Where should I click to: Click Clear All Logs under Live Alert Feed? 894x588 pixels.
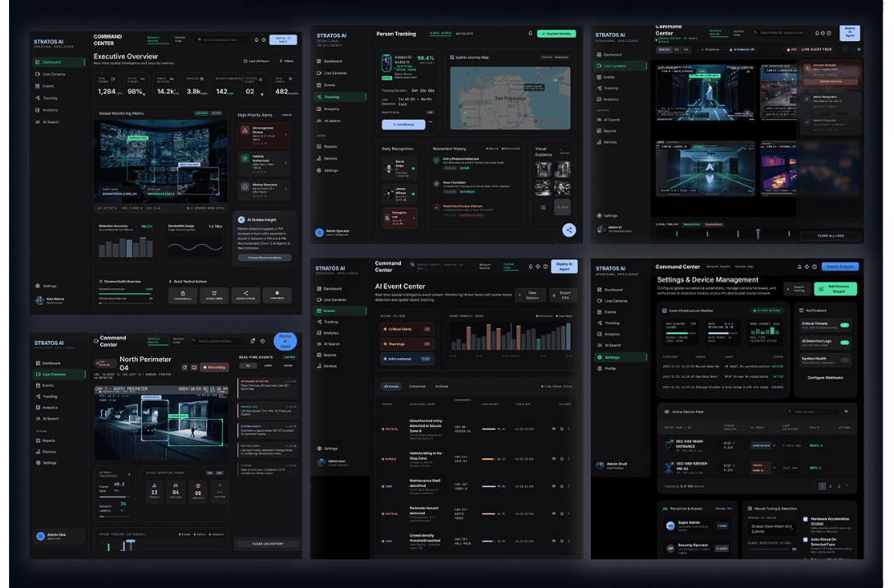pos(831,236)
